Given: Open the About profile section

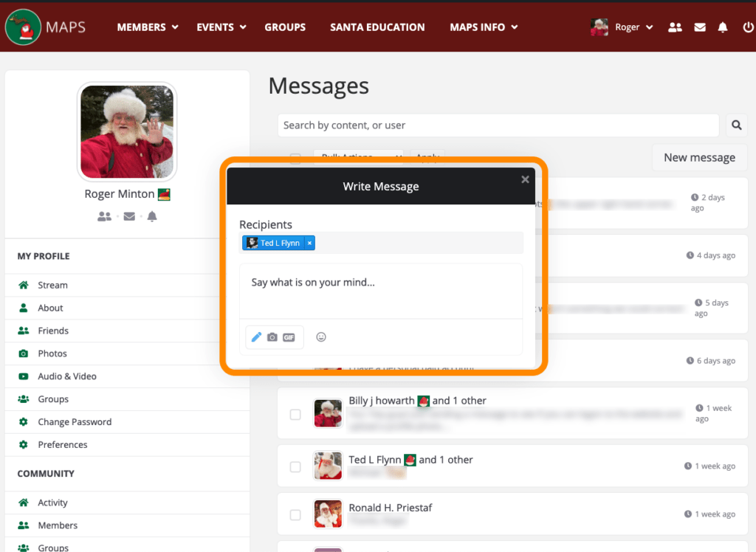Looking at the screenshot, I should click(51, 308).
